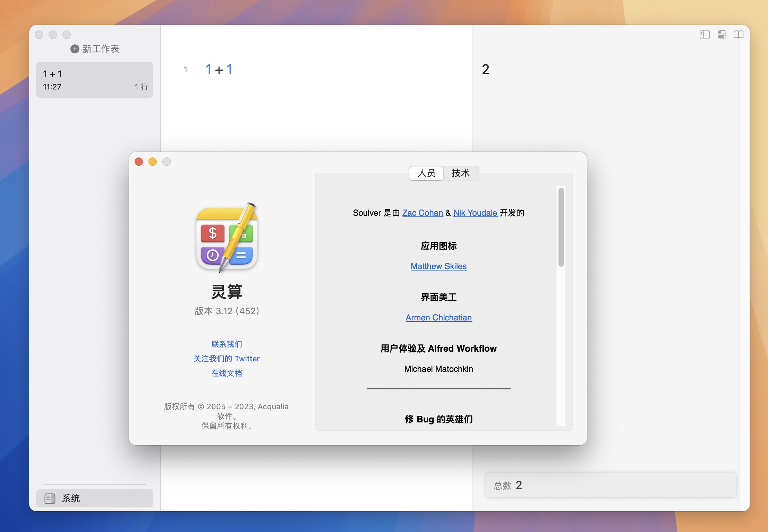Open the Armen Chlchatian link
The image size is (768, 532).
[438, 318]
